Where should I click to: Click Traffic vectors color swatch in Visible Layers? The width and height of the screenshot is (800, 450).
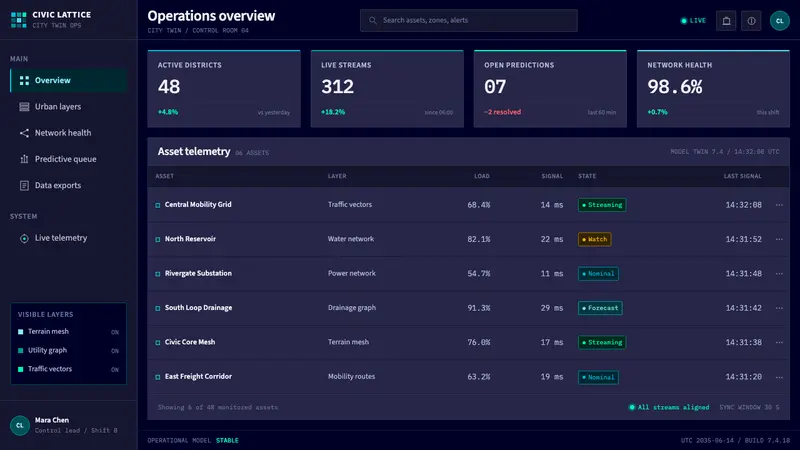coord(20,369)
